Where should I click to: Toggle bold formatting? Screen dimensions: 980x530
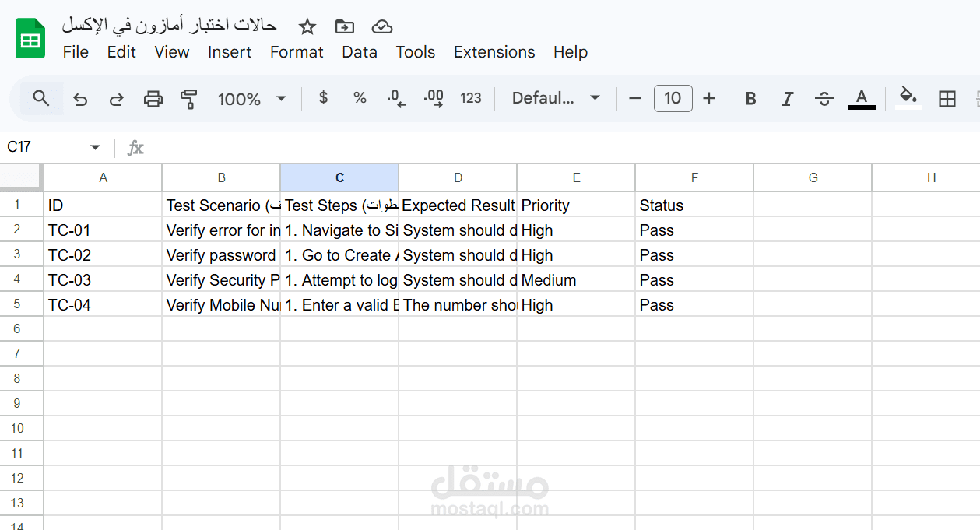pyautogui.click(x=750, y=98)
